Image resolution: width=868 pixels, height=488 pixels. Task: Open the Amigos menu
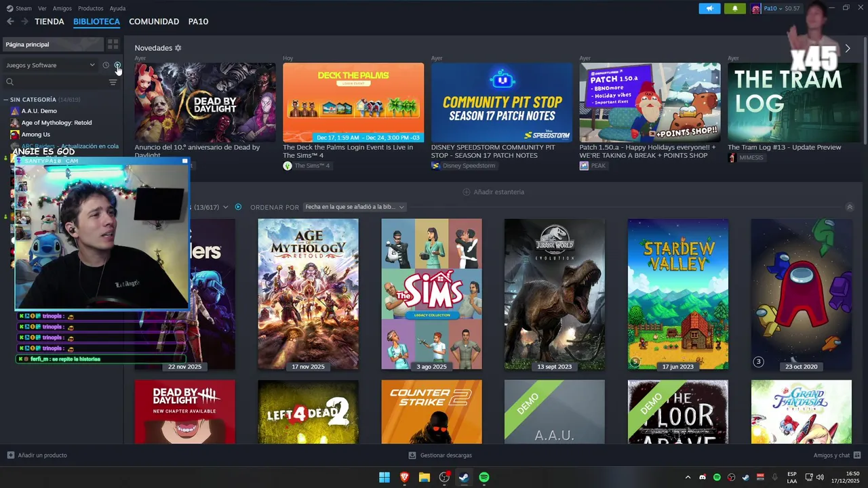pos(62,8)
